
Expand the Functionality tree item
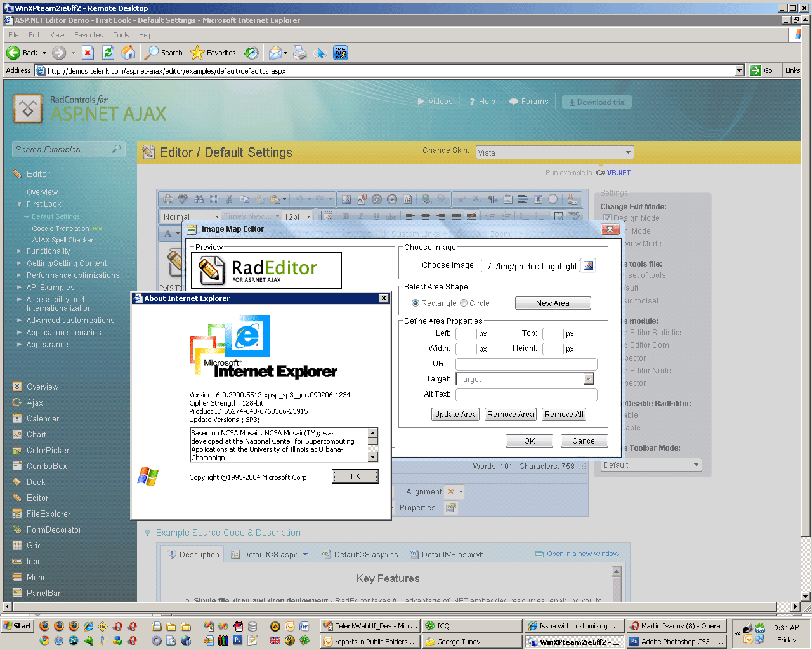(x=19, y=251)
